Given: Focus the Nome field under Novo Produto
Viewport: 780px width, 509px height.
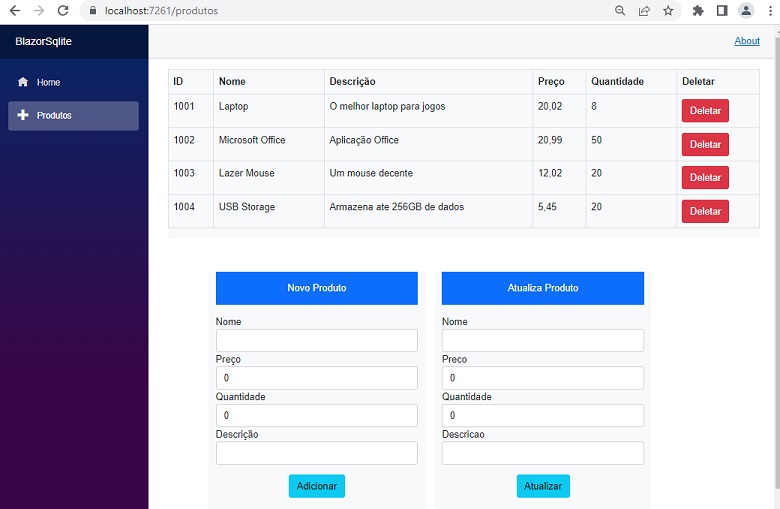Looking at the screenshot, I should [x=316, y=340].
